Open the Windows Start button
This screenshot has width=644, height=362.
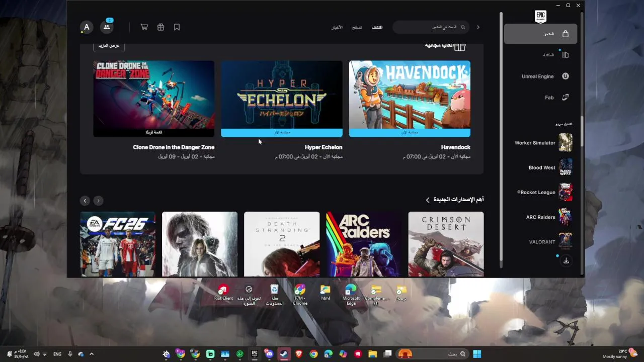point(476,354)
